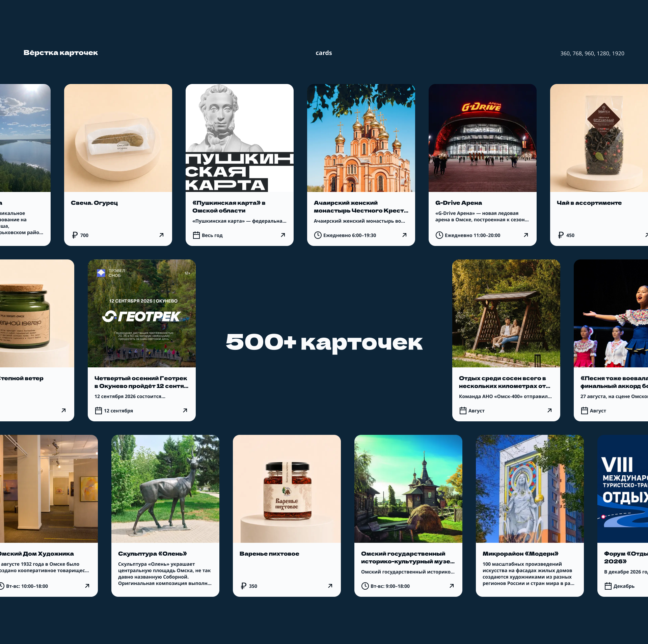Click the arrow icon on Пушкинская карта card
The image size is (648, 644).
(x=283, y=235)
